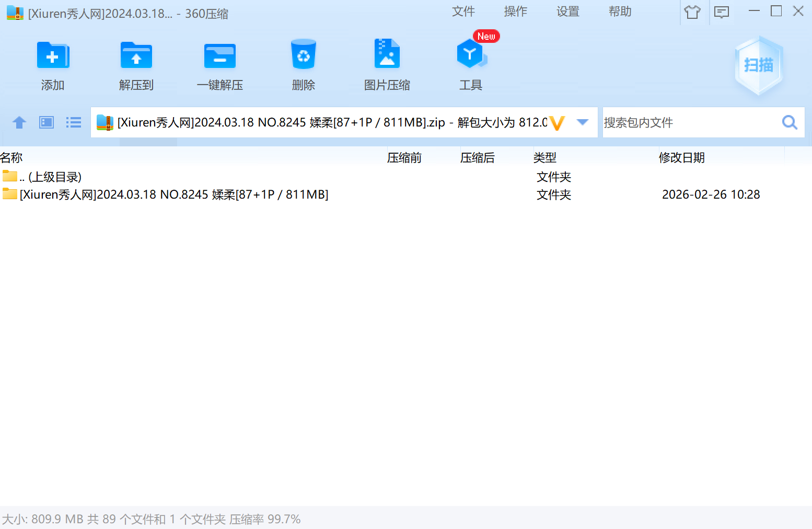Screen dimensions: 812x529
Task: Open the 设置 (Settings) menu
Action: pyautogui.click(x=567, y=11)
